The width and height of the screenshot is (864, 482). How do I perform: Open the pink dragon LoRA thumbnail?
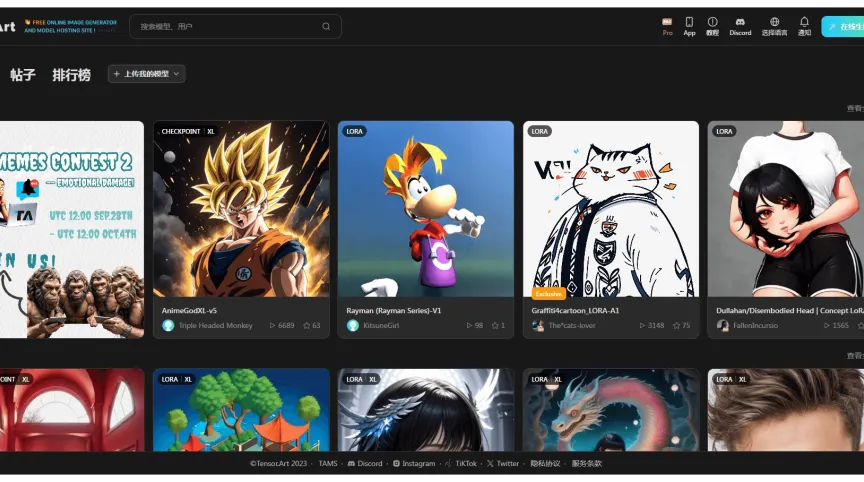point(611,410)
